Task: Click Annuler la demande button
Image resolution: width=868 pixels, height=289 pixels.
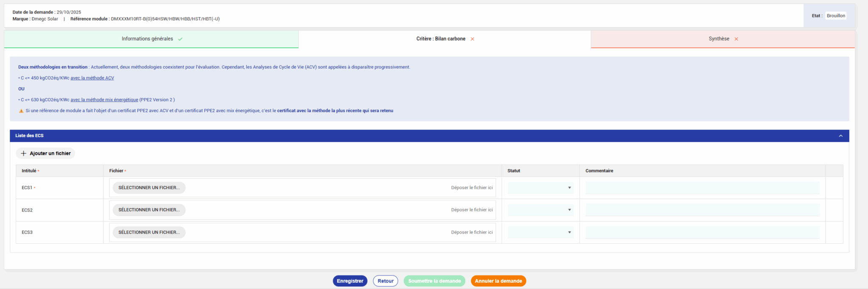Action: pos(498,281)
